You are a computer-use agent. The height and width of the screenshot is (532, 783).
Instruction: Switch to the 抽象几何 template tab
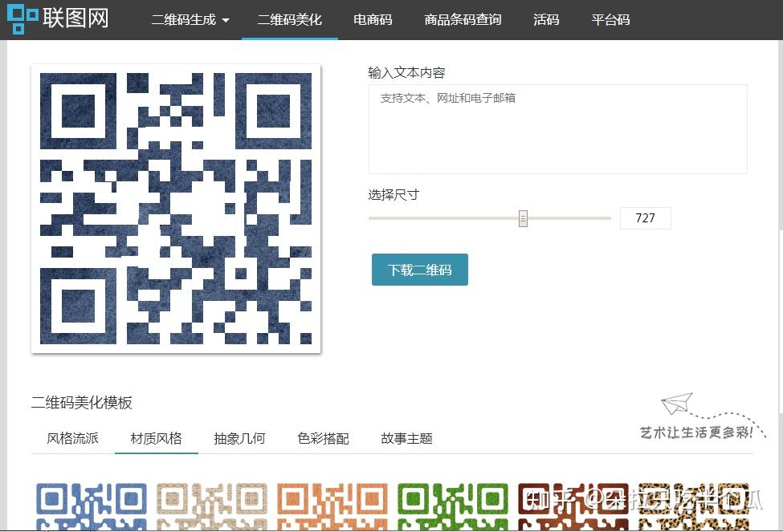point(239,438)
